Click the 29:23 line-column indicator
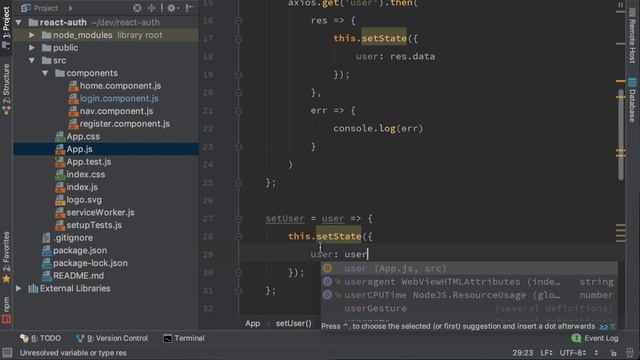 click(522, 353)
